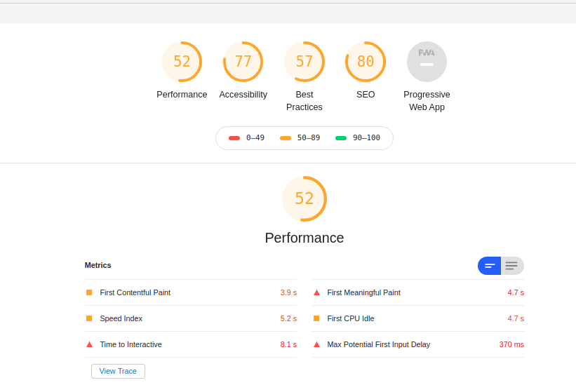576x392 pixels.
Task: Jump to the SEO score gauge
Action: [366, 62]
